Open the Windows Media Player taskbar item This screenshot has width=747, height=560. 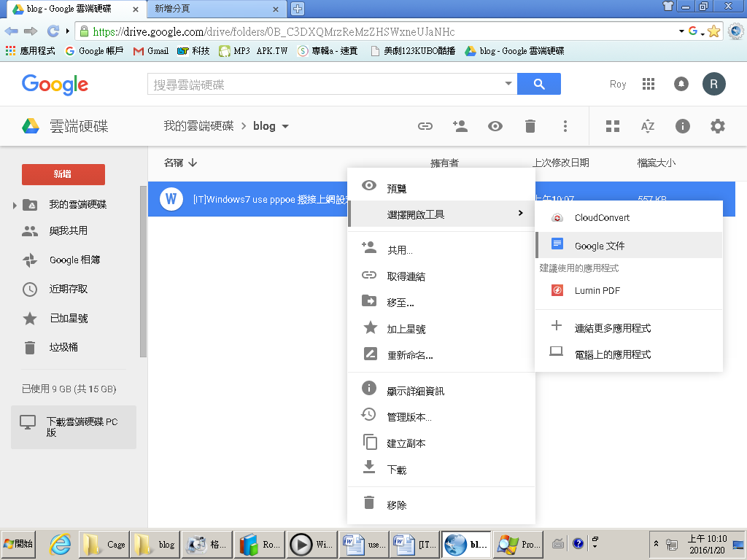click(x=311, y=544)
